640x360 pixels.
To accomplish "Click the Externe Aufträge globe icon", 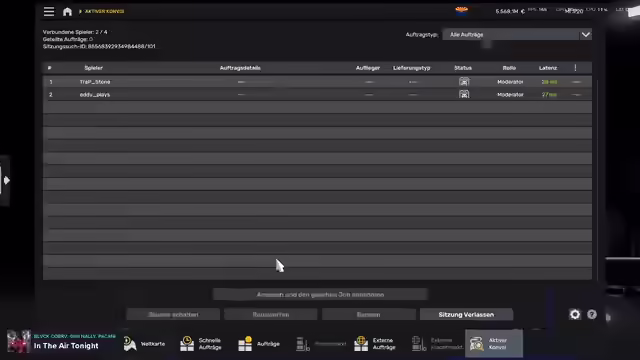I will point(361,344).
